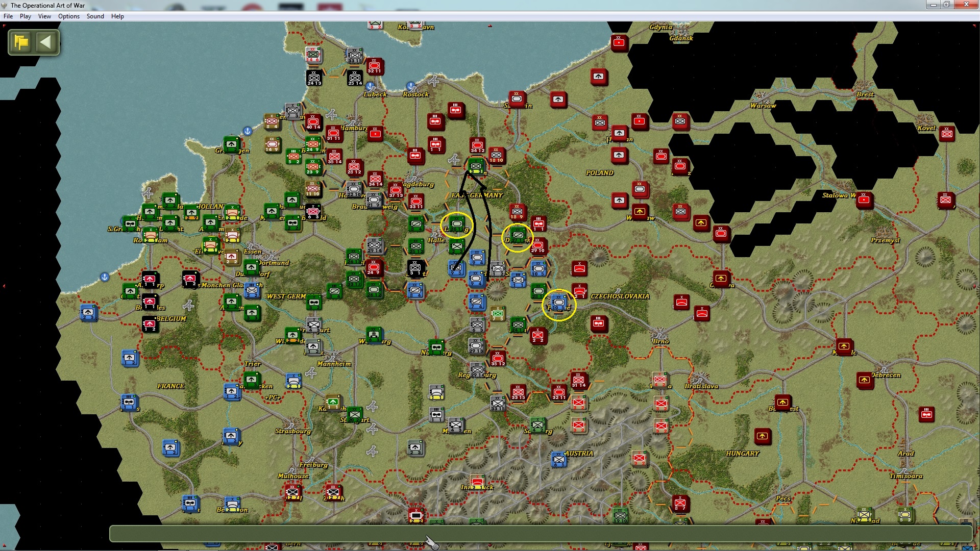
Task: Click the port anchor near Groningen
Action: click(248, 131)
